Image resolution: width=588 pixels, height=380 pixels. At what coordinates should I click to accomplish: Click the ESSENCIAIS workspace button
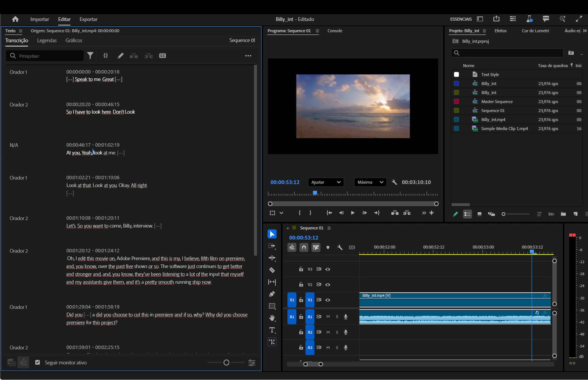[x=461, y=19]
